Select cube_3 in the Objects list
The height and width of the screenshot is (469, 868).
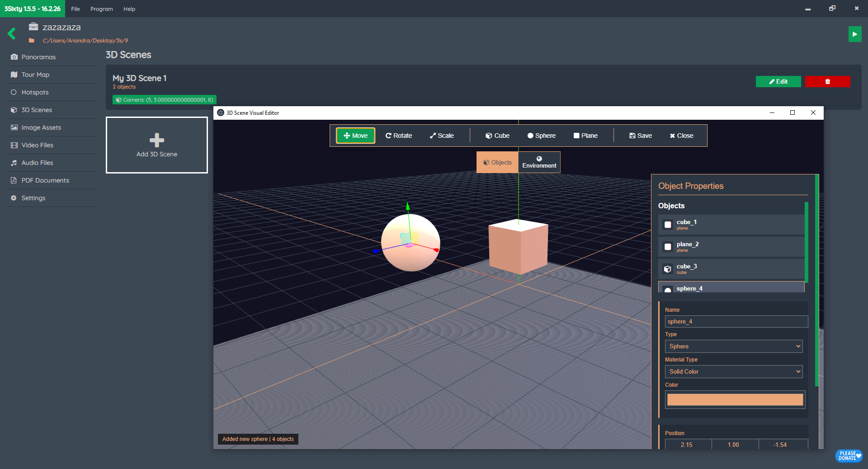[x=731, y=269]
